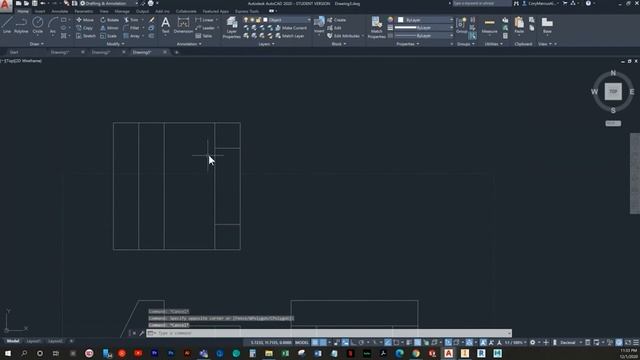Image resolution: width=640 pixels, height=360 pixels.
Task: Click the TOP face of ViewCube
Action: pos(613,91)
